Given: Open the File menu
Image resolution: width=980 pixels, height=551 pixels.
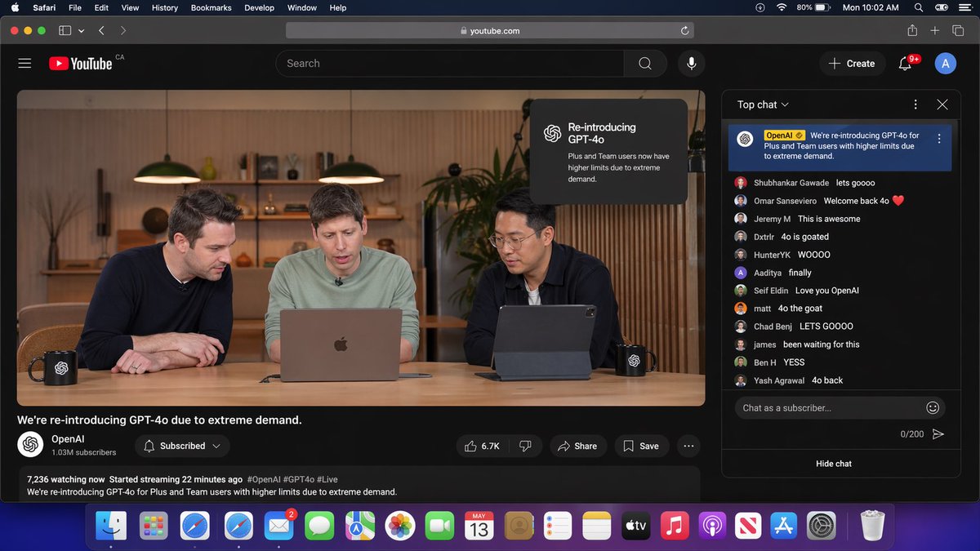Looking at the screenshot, I should [75, 7].
